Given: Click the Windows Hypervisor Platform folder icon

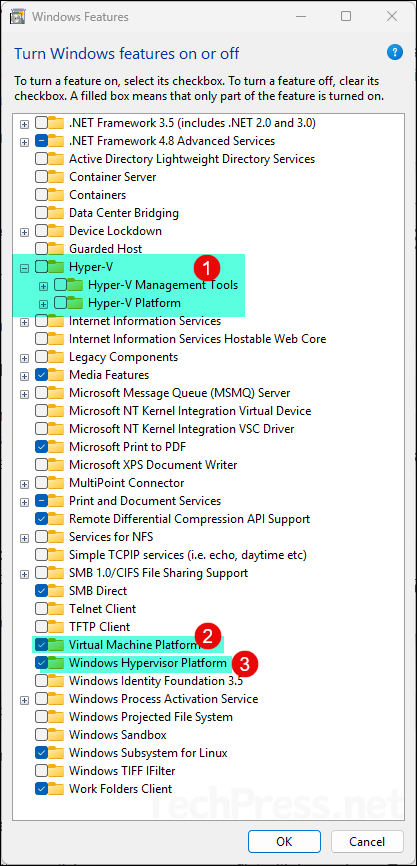Looking at the screenshot, I should tap(56, 663).
